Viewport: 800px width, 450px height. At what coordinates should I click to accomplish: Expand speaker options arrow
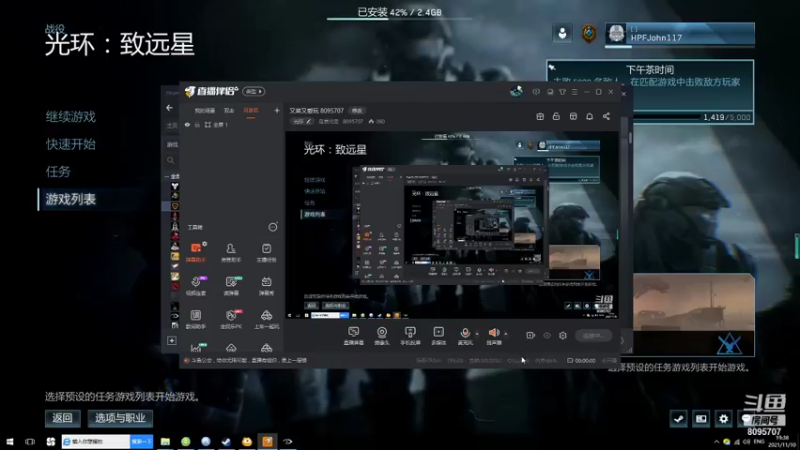[x=506, y=334]
